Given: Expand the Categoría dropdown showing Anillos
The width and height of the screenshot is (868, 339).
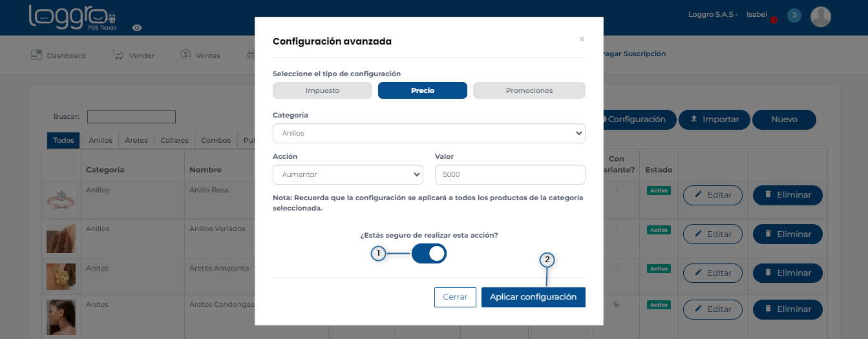Looking at the screenshot, I should coord(429,134).
